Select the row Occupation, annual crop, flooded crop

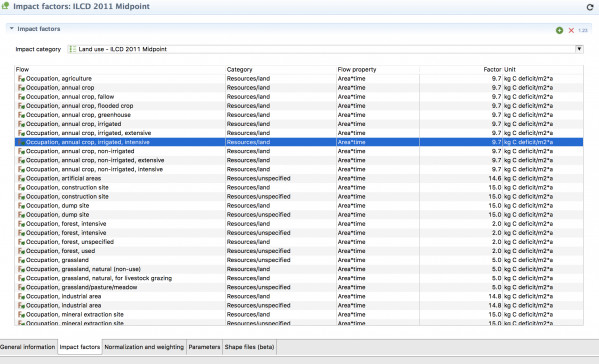click(299, 106)
